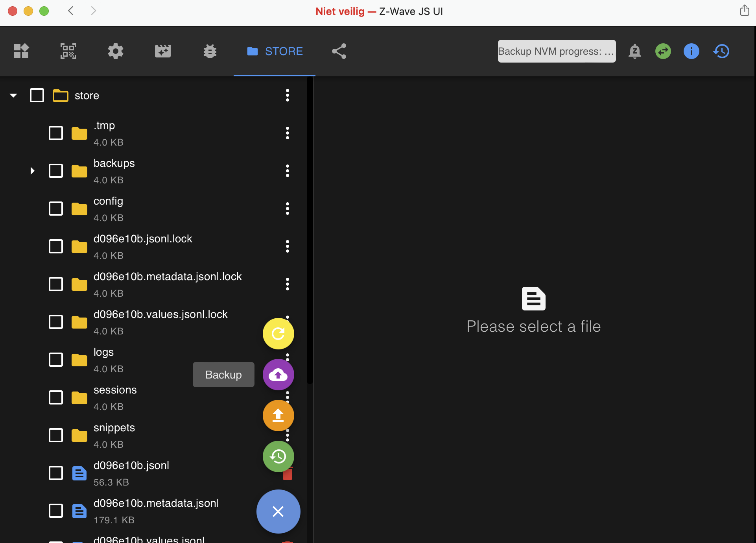
Task: Open the Debug bug icon page
Action: click(210, 51)
